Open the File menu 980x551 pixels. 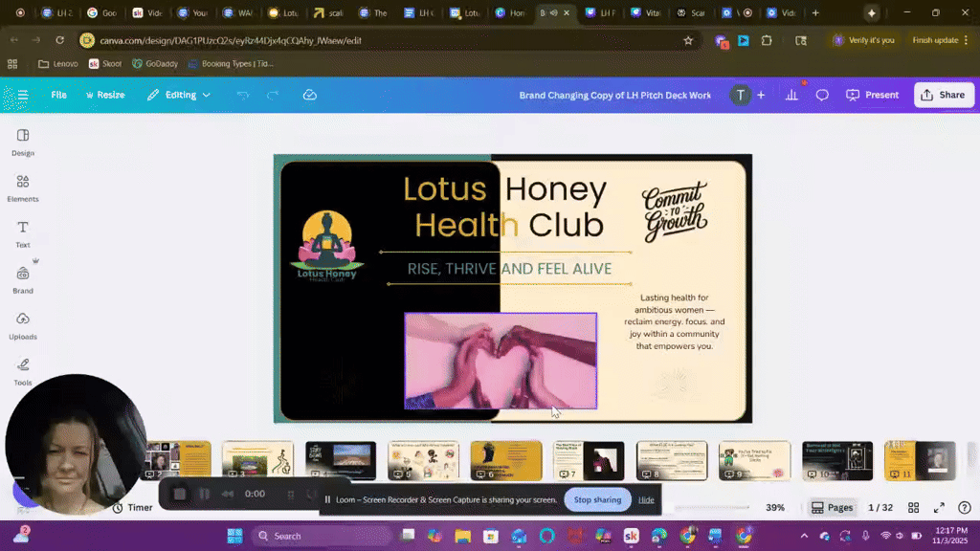tap(58, 95)
